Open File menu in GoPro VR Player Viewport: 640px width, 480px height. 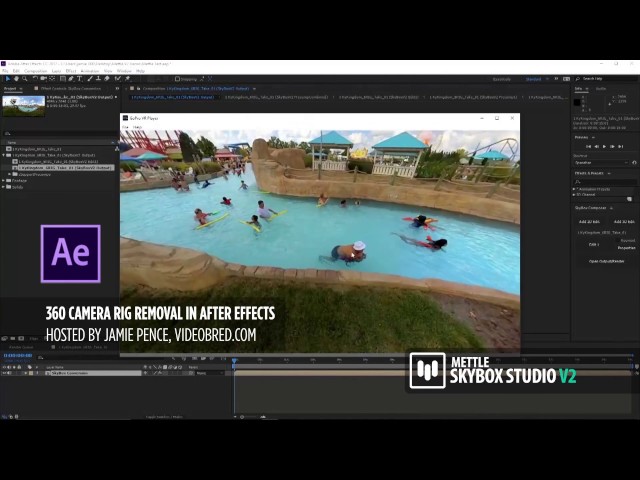point(125,127)
